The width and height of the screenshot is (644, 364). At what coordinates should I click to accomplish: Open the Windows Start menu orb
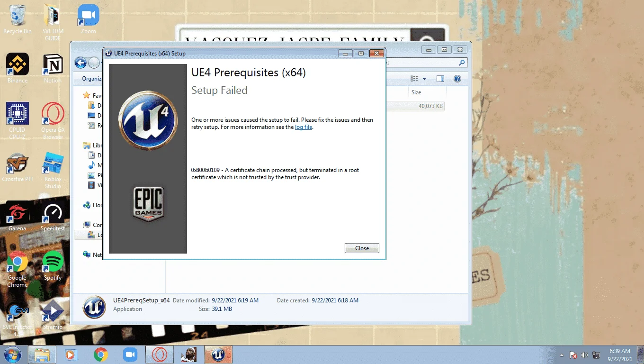tap(12, 355)
